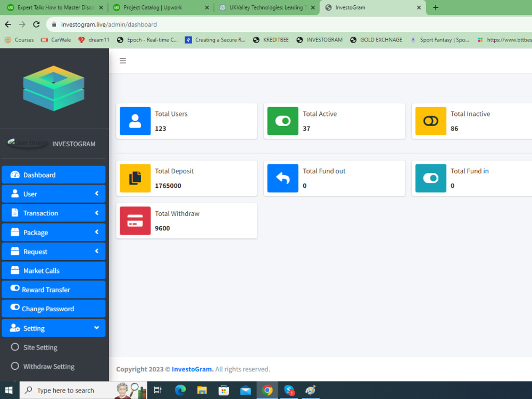Select the Withdraw Setting radio option

[14, 367]
